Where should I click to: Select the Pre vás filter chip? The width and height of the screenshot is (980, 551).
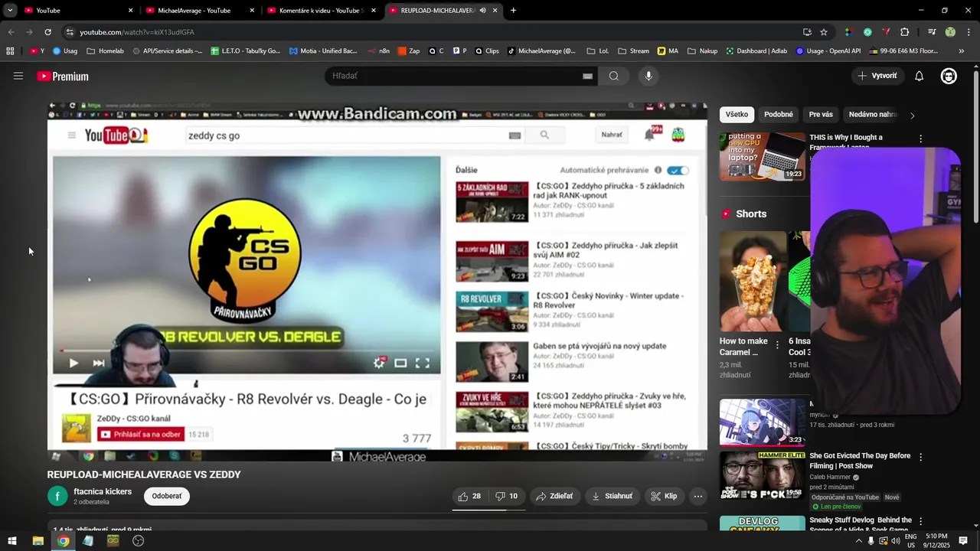pyautogui.click(x=821, y=115)
